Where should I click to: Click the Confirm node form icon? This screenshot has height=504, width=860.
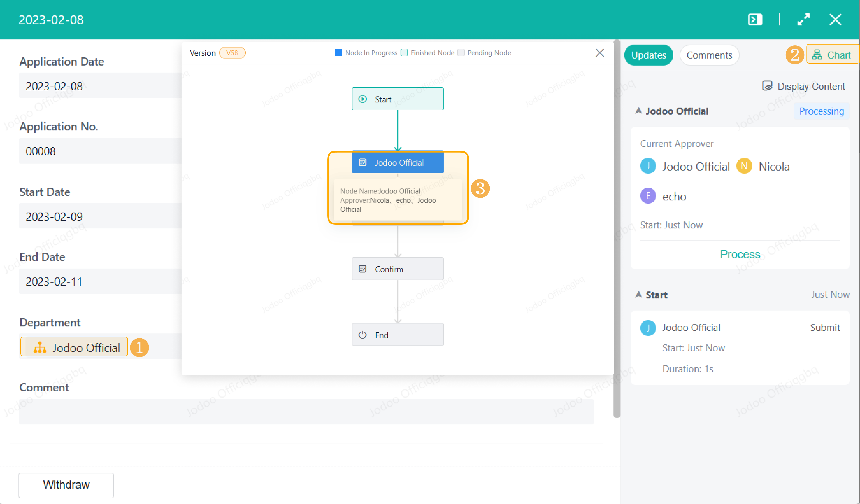pyautogui.click(x=362, y=269)
